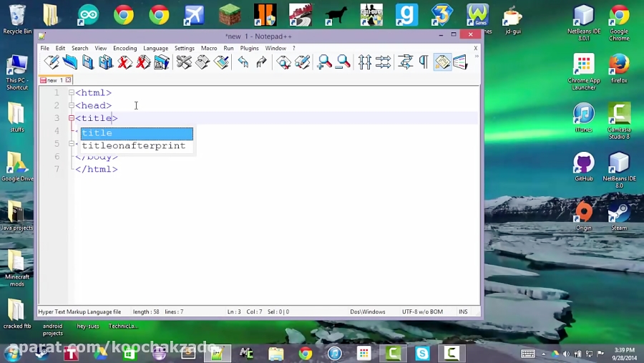Collapse the head tag fold marker
The image size is (644, 363).
point(72,106)
